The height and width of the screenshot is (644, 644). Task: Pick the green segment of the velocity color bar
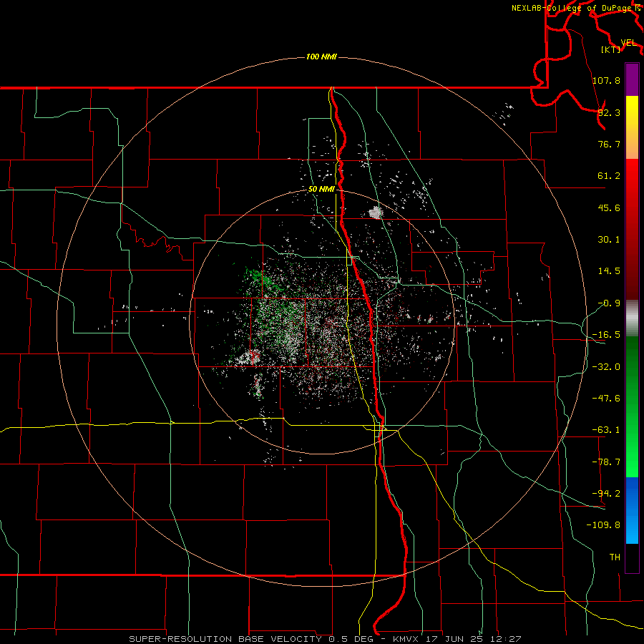pos(632,406)
